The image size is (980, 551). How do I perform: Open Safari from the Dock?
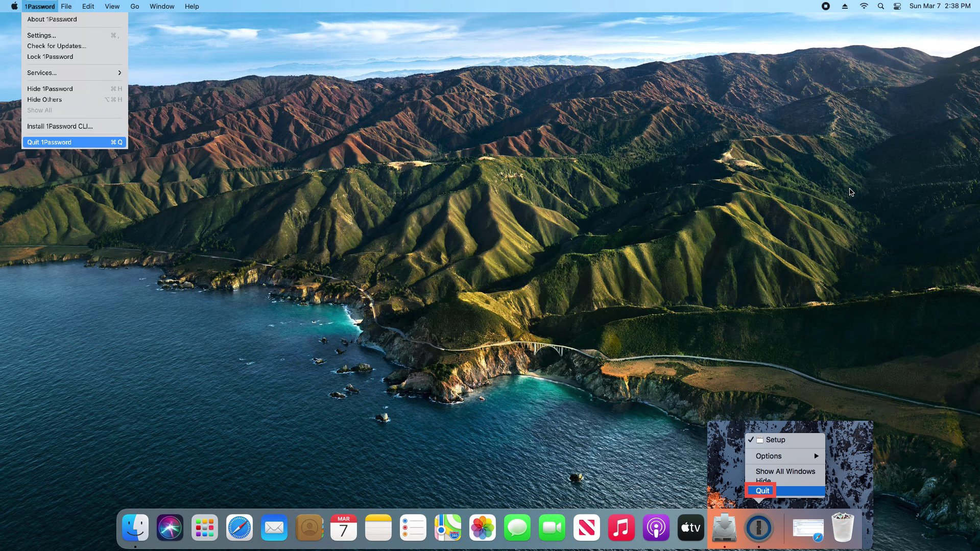click(x=240, y=528)
